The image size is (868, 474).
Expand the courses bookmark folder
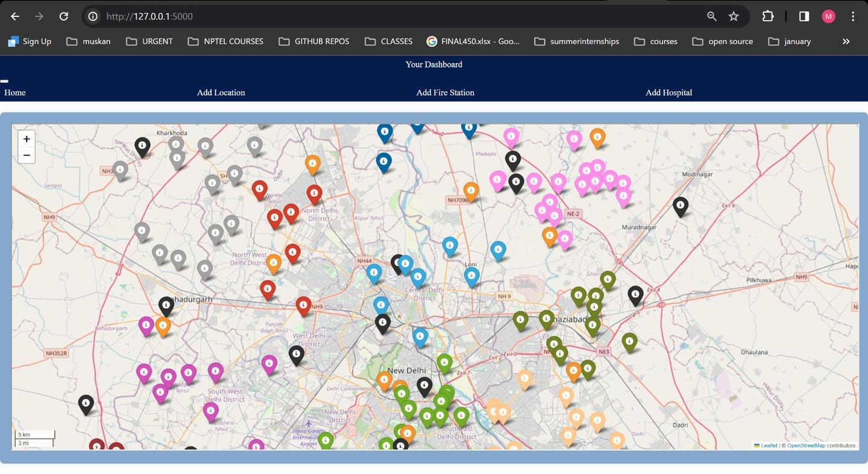(656, 42)
